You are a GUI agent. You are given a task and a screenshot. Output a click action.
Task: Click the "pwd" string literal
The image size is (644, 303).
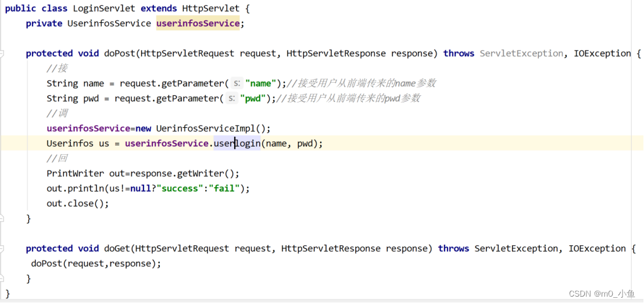pyautogui.click(x=253, y=98)
